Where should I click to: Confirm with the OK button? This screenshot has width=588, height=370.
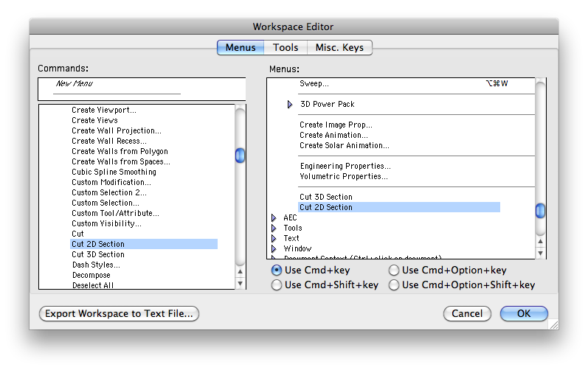tap(523, 313)
